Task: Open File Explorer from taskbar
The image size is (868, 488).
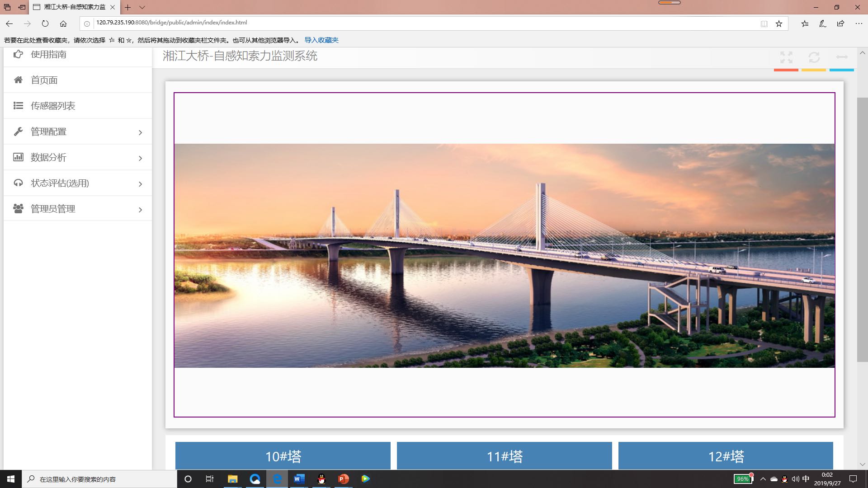Action: 232,479
